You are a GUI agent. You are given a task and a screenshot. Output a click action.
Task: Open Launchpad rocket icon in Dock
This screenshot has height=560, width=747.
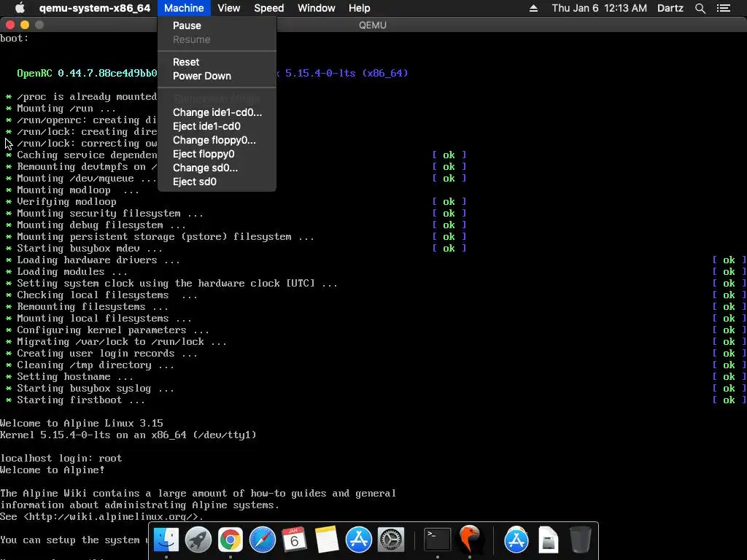tap(198, 540)
